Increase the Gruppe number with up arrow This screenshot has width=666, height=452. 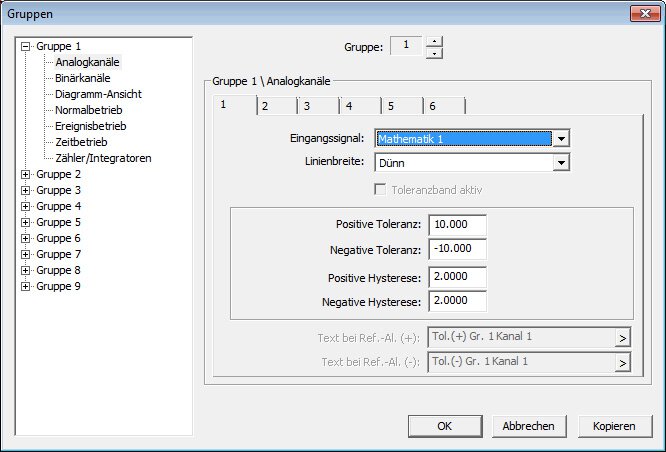pos(434,41)
